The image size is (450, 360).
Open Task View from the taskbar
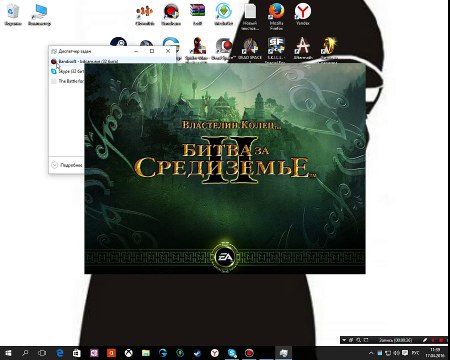coord(42,353)
